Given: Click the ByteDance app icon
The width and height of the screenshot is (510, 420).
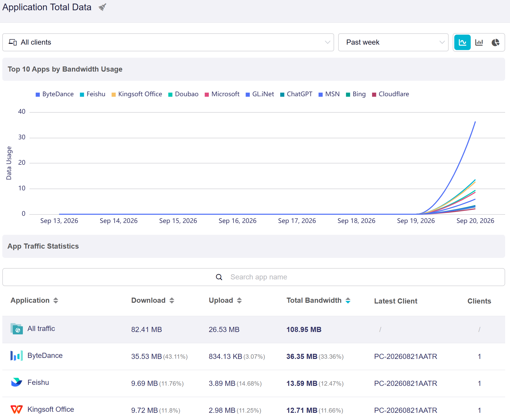Looking at the screenshot, I should pyautogui.click(x=17, y=356).
